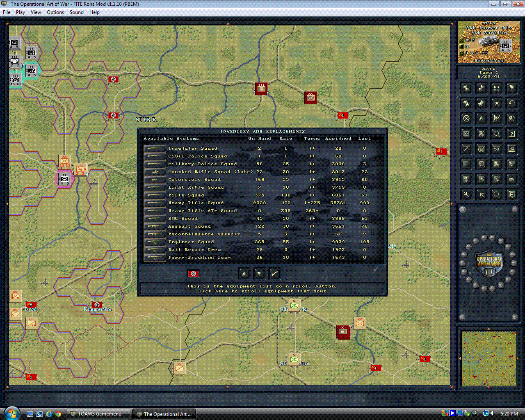Image resolution: width=525 pixels, height=420 pixels.
Task: Toggle the Axis flag side selector
Action: 193,274
